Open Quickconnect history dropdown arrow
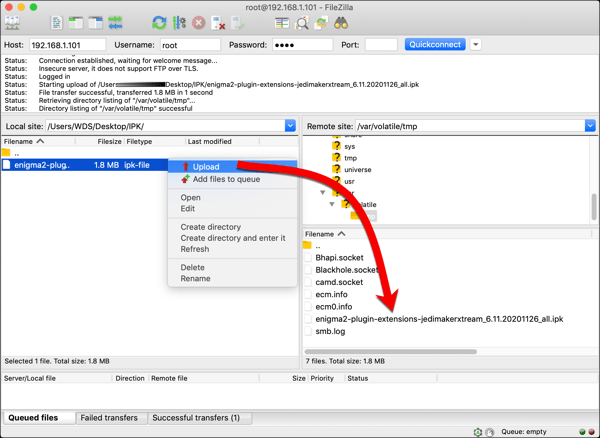The height and width of the screenshot is (438, 600). 476,45
